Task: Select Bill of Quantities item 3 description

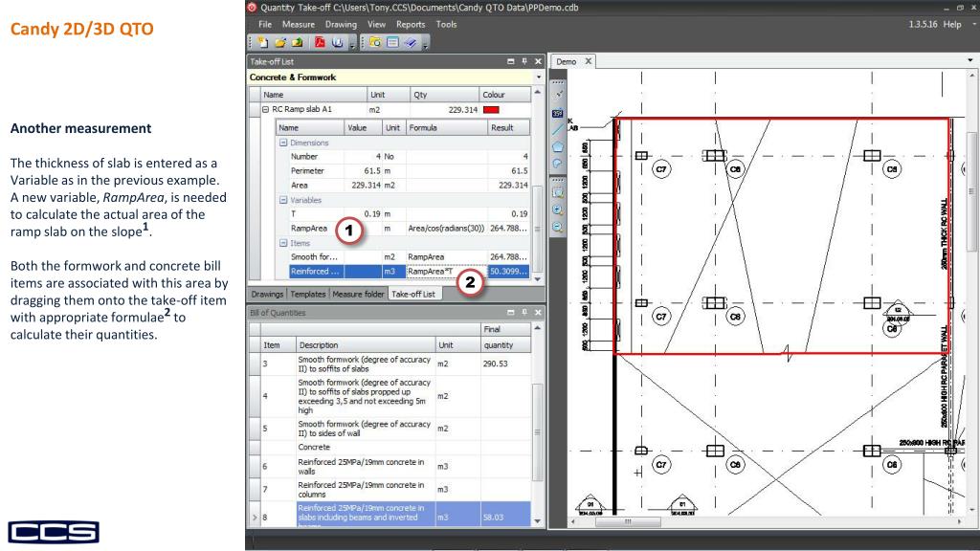Action: tap(365, 364)
